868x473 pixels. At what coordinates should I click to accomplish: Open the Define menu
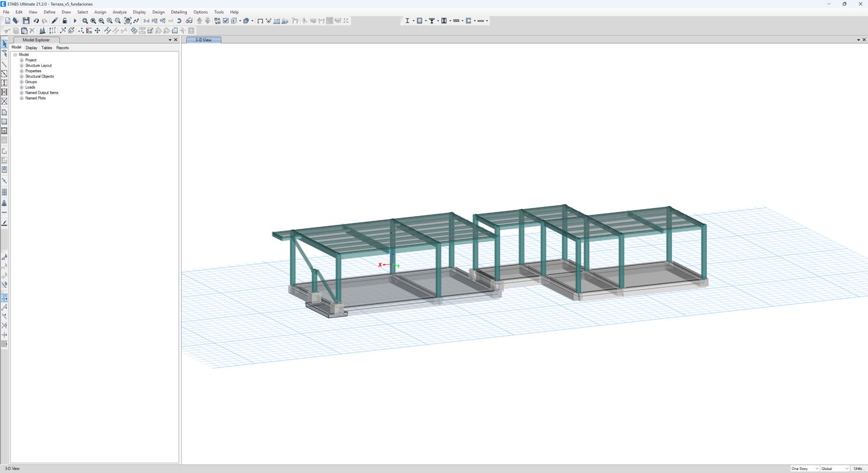(49, 12)
